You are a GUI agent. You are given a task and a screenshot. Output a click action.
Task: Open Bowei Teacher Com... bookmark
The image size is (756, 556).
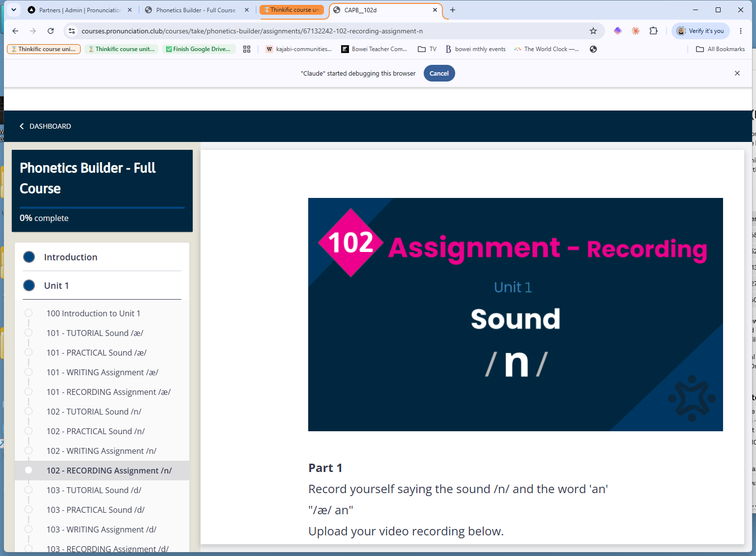click(x=375, y=49)
